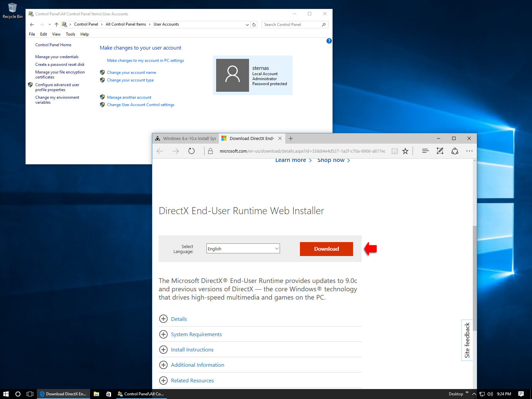532x399 pixels.
Task: Click Manage another account
Action: (x=129, y=97)
